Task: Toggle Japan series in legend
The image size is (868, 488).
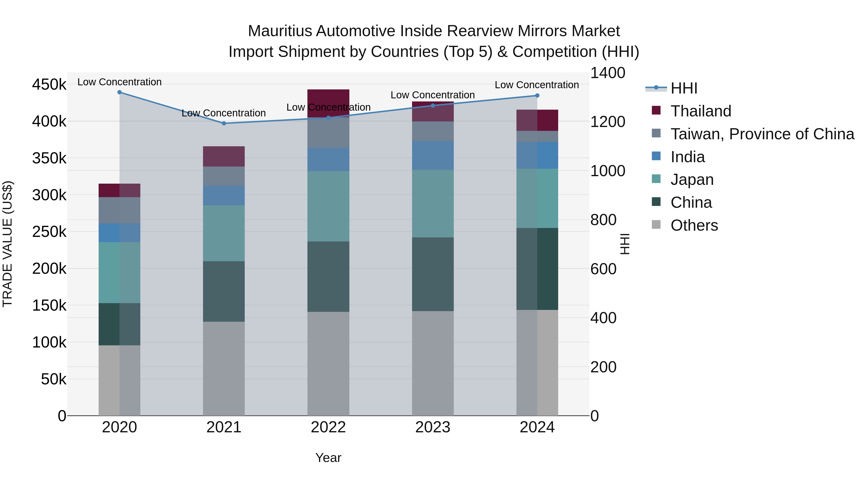Action: point(683,179)
